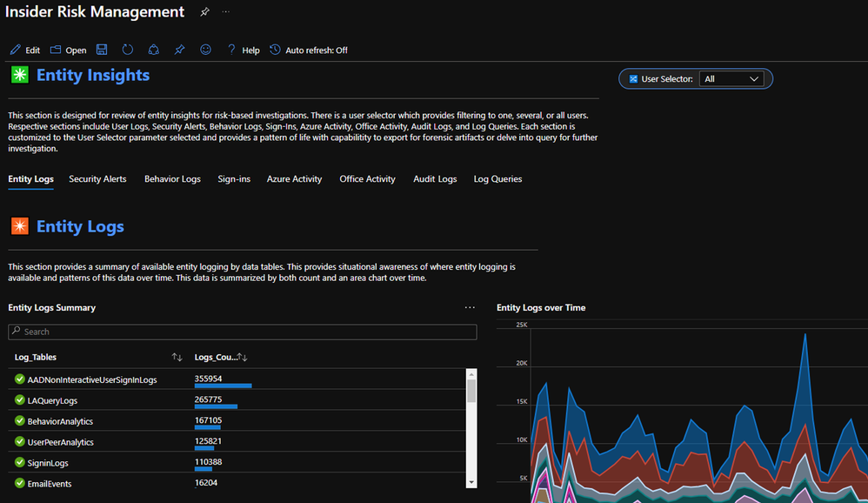Open Entity Logs Summary ellipsis menu
868x503 pixels.
coord(470,307)
